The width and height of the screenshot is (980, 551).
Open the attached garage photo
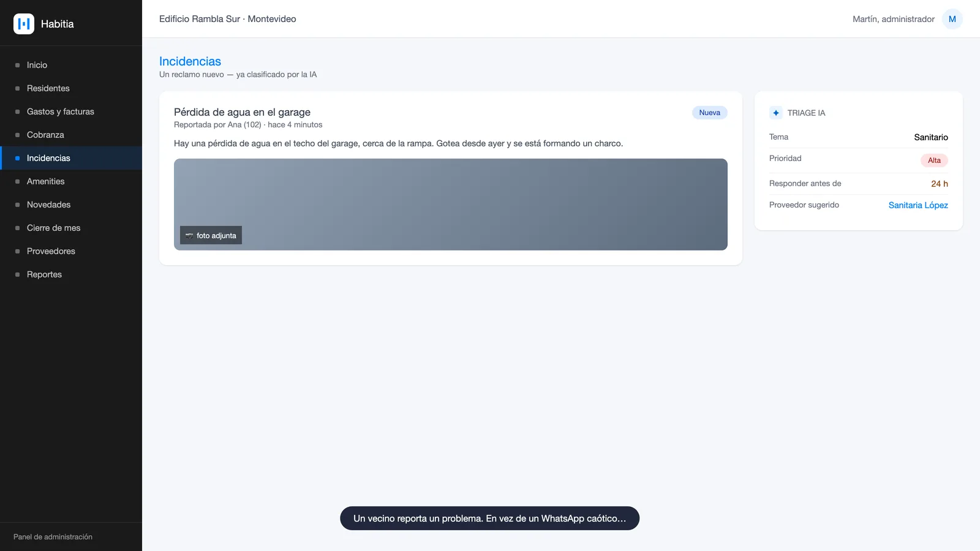451,204
